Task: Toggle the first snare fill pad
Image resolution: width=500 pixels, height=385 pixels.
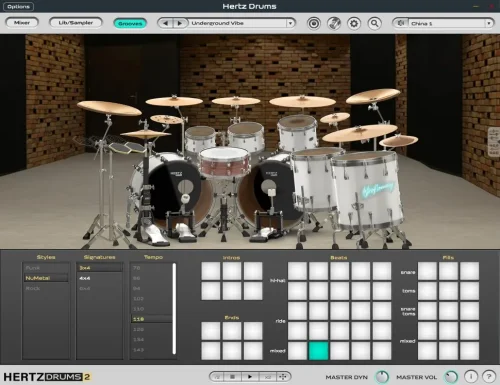Action: tap(427, 271)
